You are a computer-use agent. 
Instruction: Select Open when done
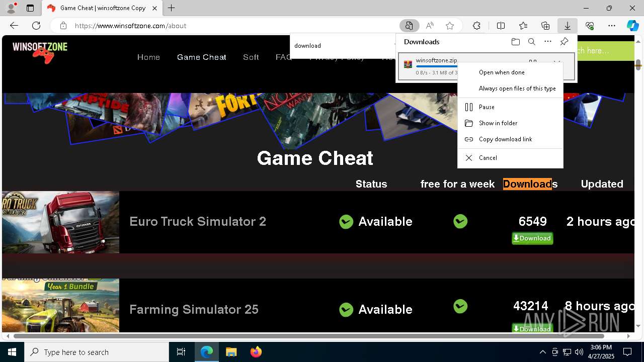pyautogui.click(x=510, y=72)
